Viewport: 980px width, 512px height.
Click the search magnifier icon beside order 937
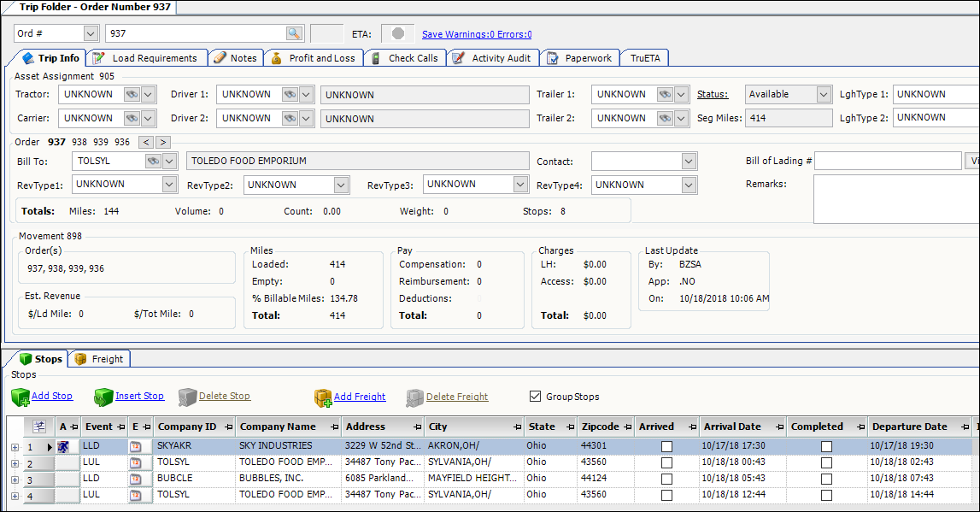click(294, 33)
